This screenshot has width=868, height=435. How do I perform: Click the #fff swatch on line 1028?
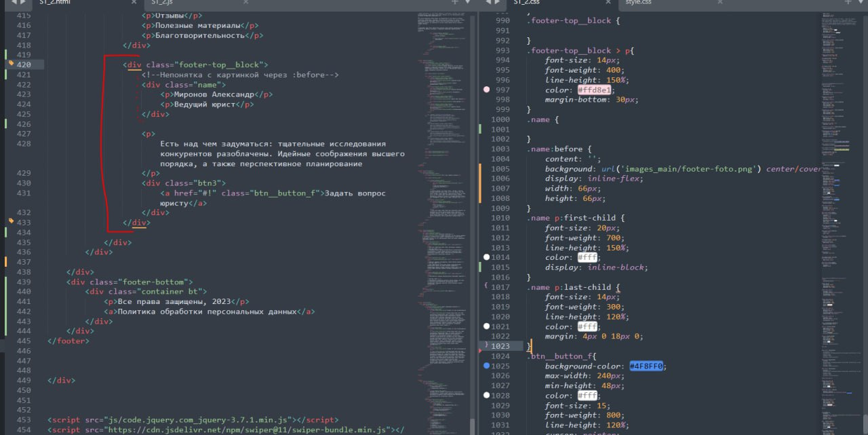click(x=587, y=395)
